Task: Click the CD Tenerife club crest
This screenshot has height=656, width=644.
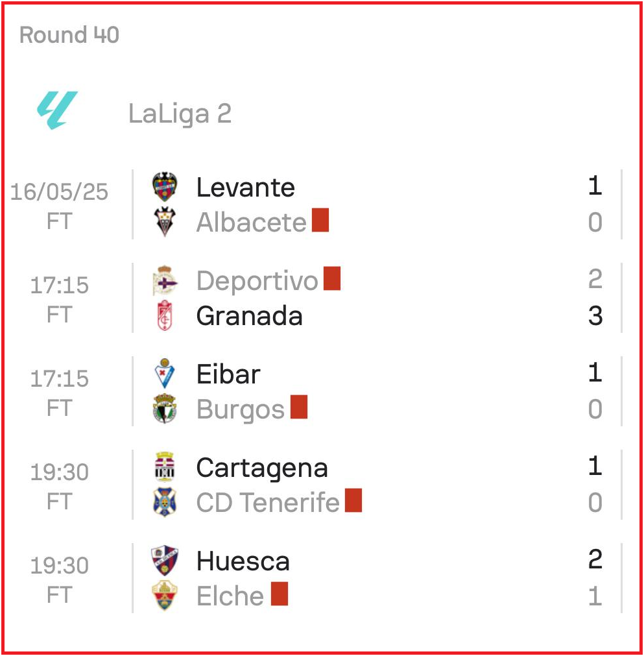Action: point(165,502)
